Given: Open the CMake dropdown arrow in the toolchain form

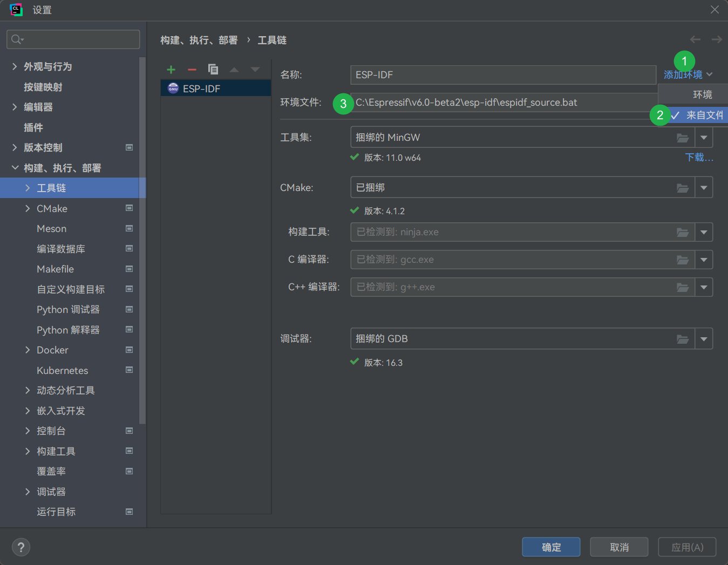Looking at the screenshot, I should tap(704, 188).
